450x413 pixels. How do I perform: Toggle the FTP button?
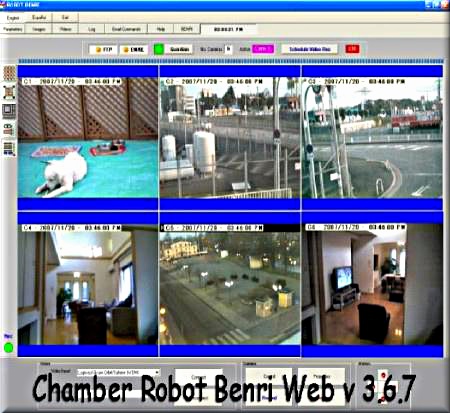(x=103, y=49)
